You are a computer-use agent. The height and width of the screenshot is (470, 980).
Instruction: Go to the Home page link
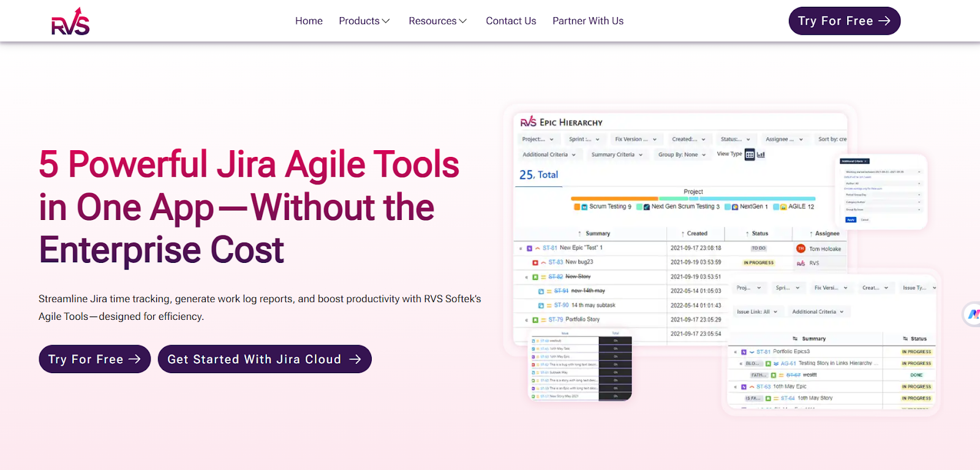(309, 21)
